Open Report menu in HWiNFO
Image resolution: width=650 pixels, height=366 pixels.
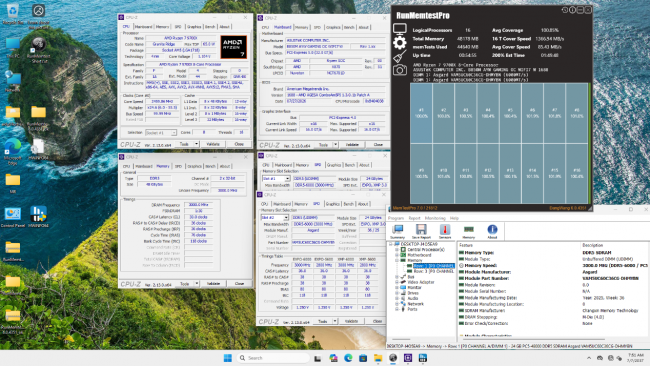[x=414, y=218]
